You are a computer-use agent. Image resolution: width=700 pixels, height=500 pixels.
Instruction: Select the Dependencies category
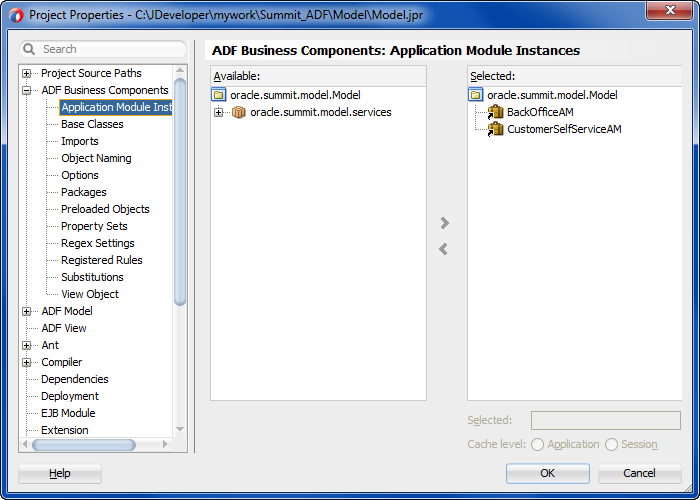pos(75,379)
